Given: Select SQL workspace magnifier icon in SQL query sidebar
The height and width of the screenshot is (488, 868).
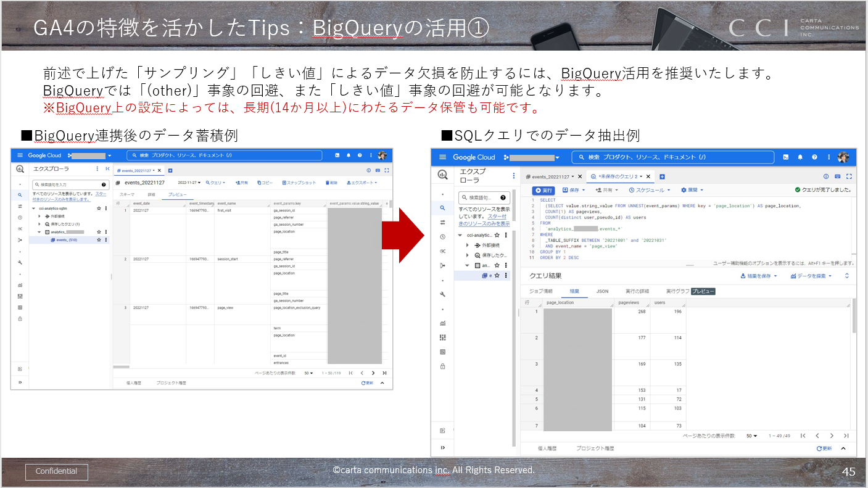Looking at the screenshot, I should (442, 208).
